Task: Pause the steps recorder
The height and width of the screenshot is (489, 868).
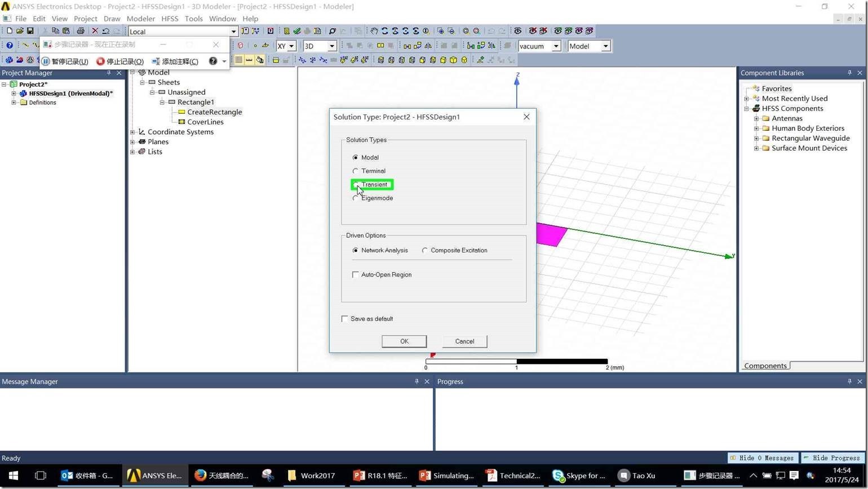Action: coord(65,61)
